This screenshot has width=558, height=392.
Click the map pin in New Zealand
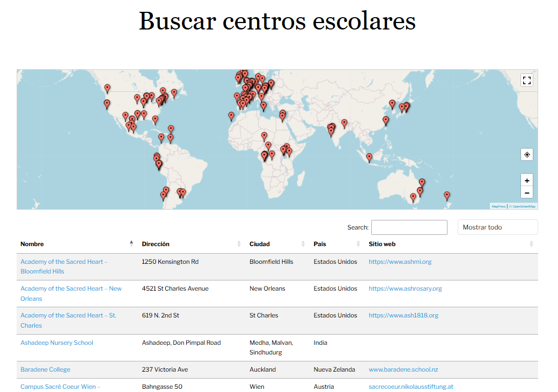point(446,196)
